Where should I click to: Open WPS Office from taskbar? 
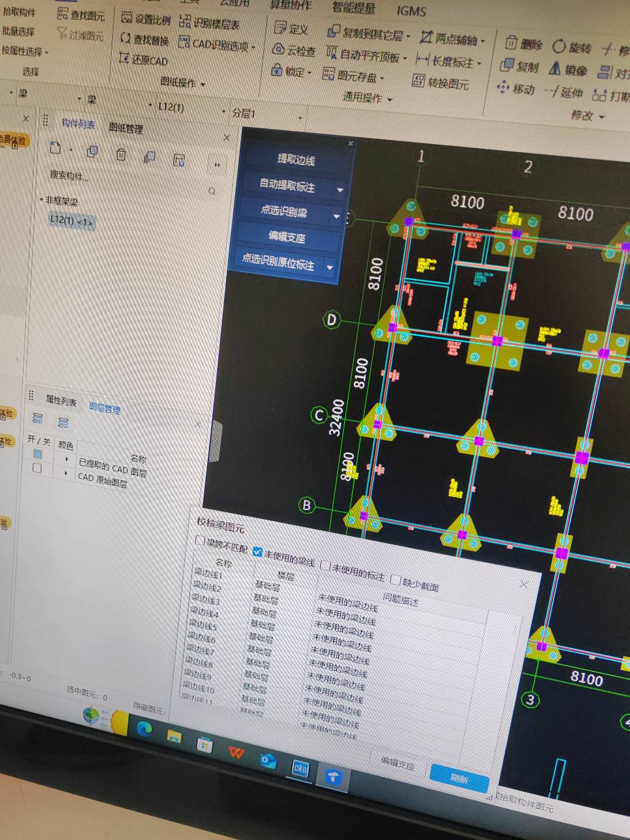pyautogui.click(x=236, y=752)
